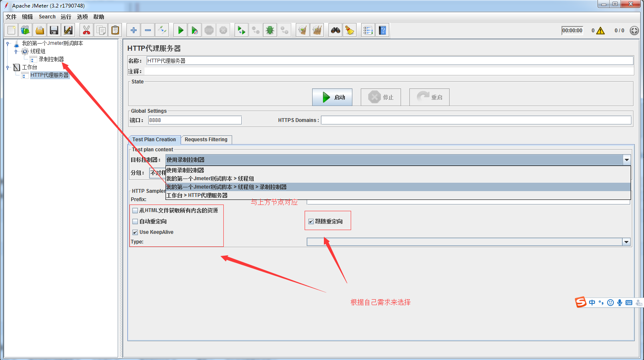Collapse all nodes with the minus icon

tap(148, 30)
